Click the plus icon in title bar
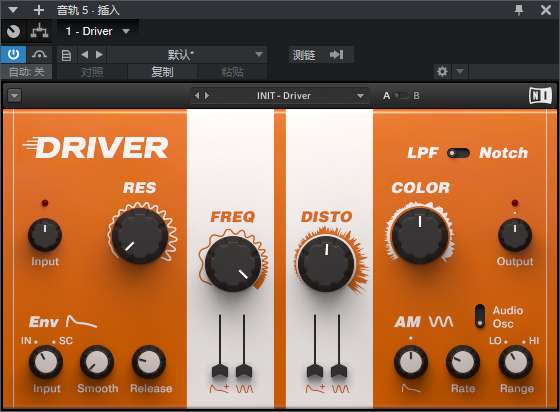Image resolution: width=560 pixels, height=412 pixels. click(39, 10)
